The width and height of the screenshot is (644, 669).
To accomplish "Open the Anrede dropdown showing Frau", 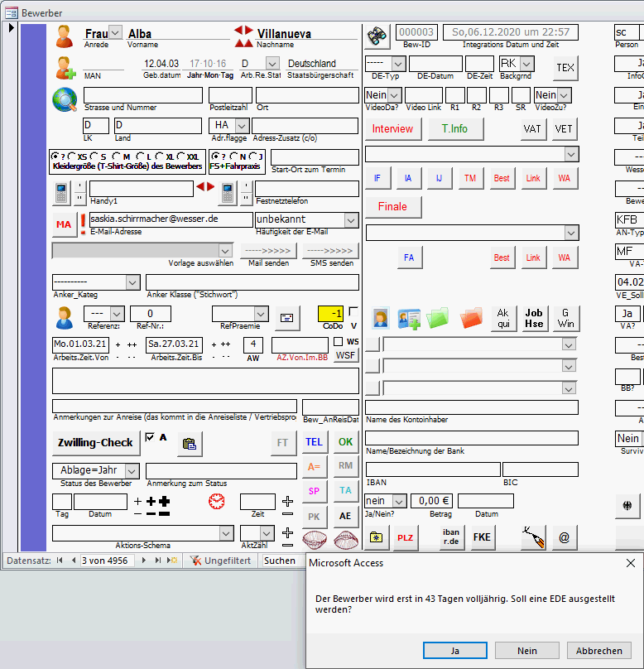I will click(x=115, y=32).
